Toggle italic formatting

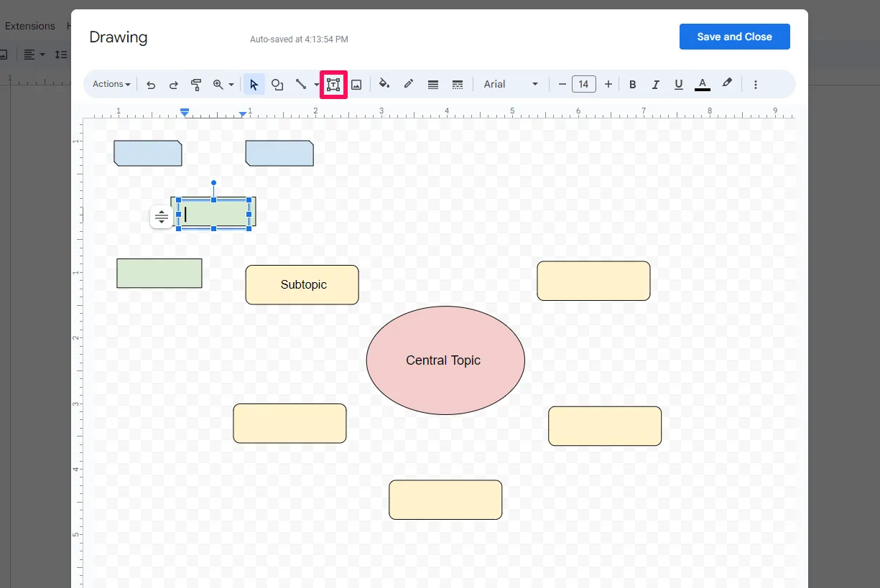tap(655, 84)
